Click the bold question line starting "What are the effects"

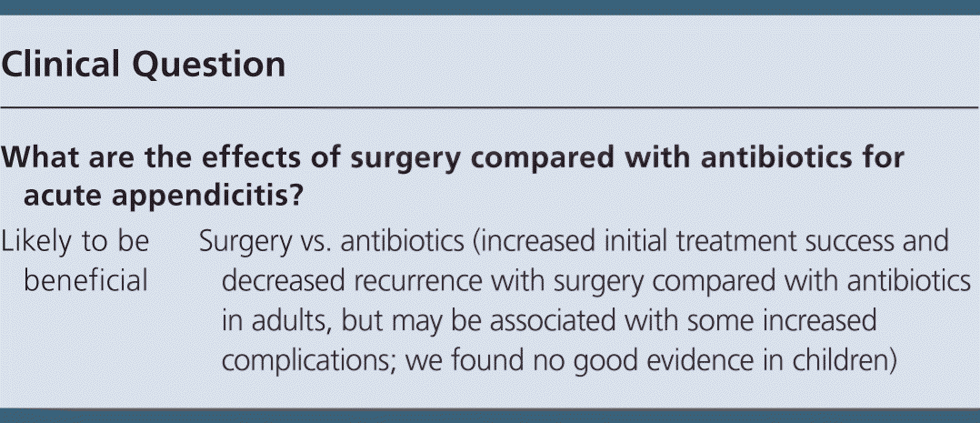tap(453, 156)
